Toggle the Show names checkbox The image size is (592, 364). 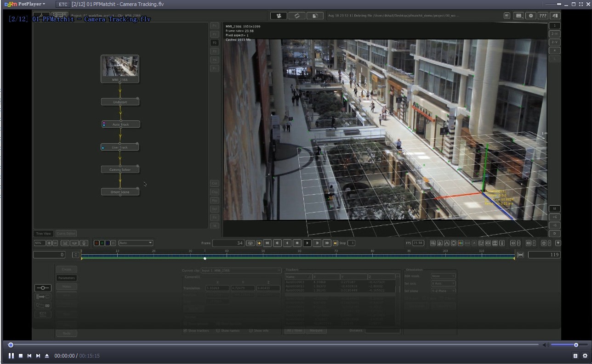click(218, 330)
